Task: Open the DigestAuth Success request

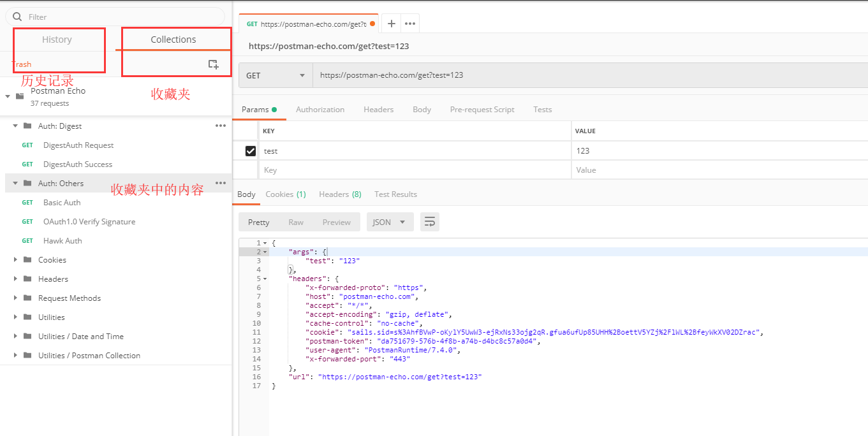Action: point(78,164)
